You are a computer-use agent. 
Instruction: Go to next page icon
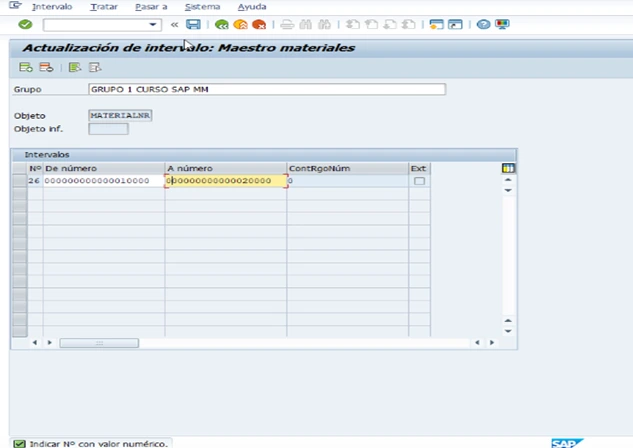click(x=390, y=25)
